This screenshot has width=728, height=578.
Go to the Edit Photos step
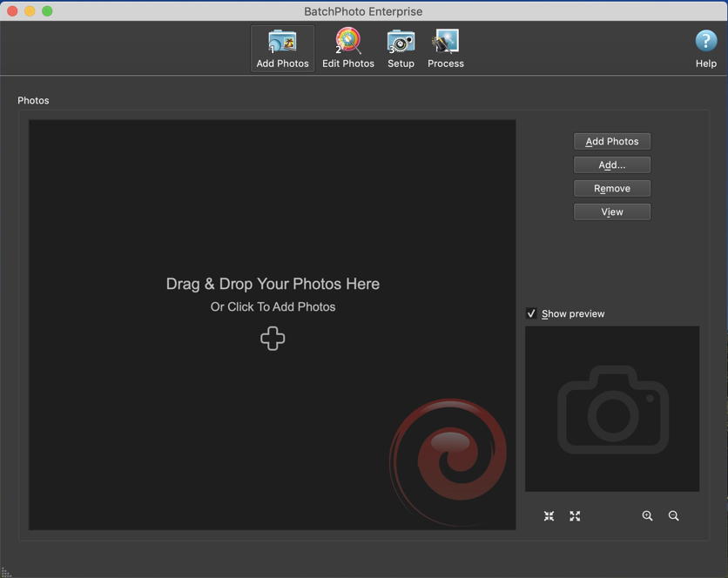[x=348, y=49]
